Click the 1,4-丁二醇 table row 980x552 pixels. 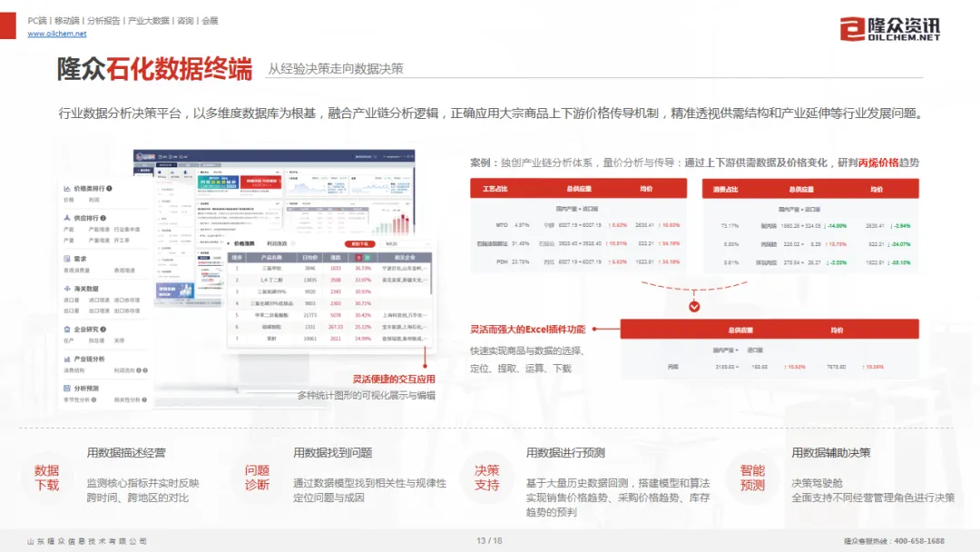(329, 280)
